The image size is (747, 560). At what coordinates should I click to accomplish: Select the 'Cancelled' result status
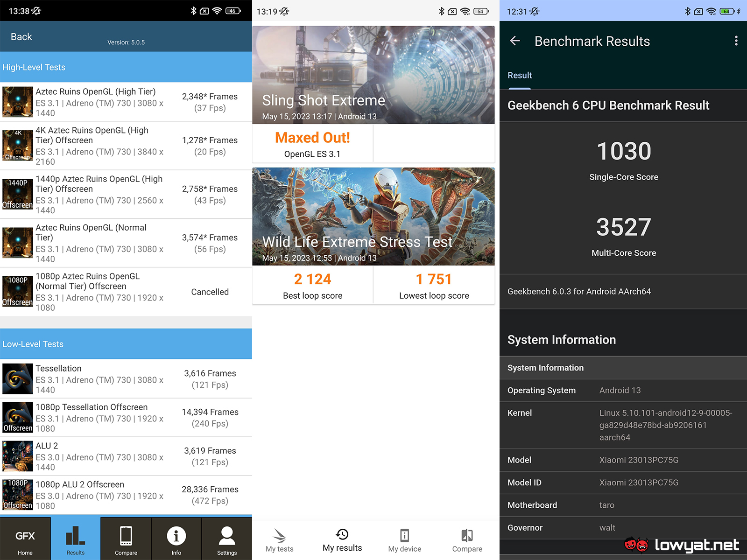pyautogui.click(x=210, y=292)
